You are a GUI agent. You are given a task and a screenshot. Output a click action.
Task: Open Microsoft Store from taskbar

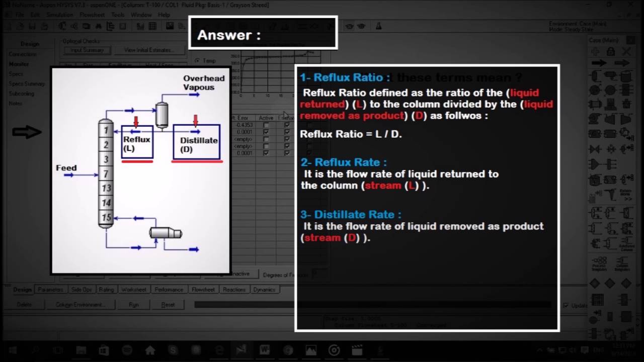[104, 350]
